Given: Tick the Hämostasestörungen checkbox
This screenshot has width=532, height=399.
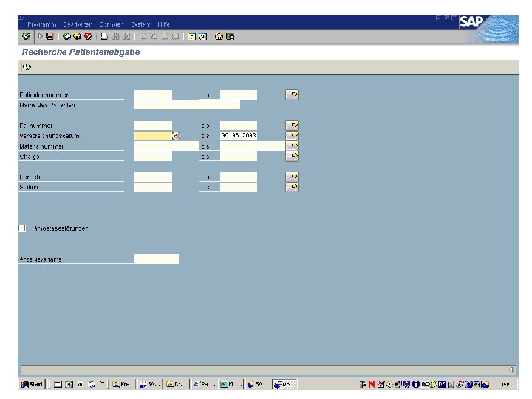Looking at the screenshot, I should [x=22, y=228].
